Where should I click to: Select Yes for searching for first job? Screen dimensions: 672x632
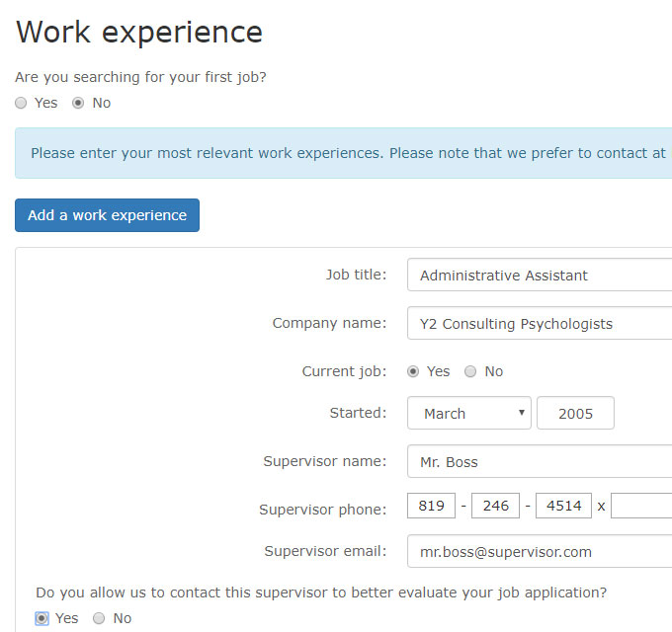tap(21, 103)
